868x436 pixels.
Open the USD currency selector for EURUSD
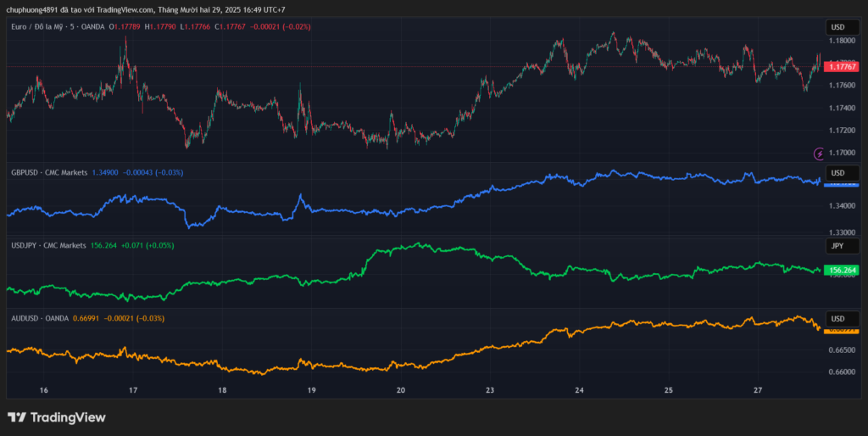click(842, 28)
